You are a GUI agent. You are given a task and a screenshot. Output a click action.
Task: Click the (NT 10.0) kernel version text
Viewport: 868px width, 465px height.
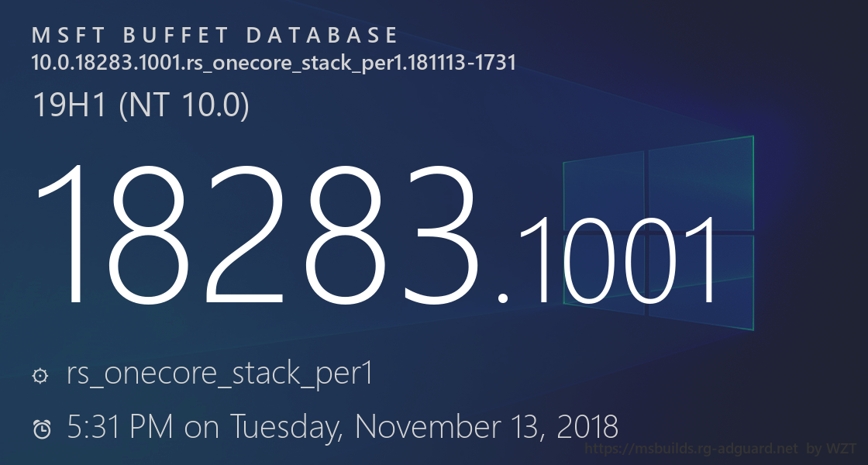(x=184, y=105)
